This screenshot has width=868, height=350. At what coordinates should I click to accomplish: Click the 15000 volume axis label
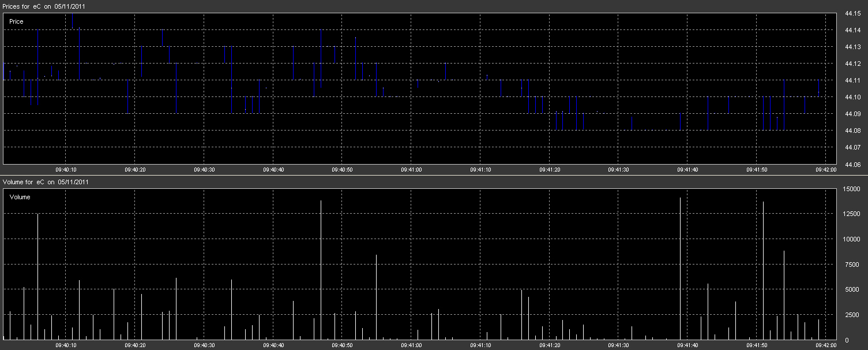(851, 189)
